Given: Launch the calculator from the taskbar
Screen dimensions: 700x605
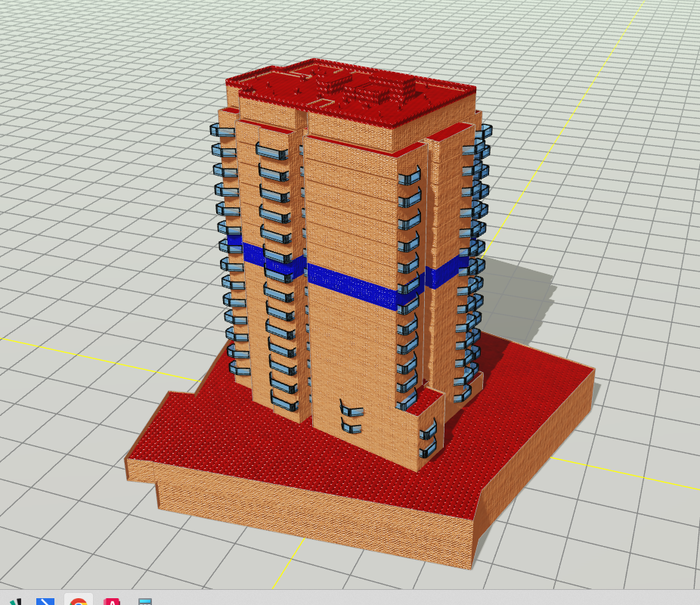Looking at the screenshot, I should (x=144, y=600).
